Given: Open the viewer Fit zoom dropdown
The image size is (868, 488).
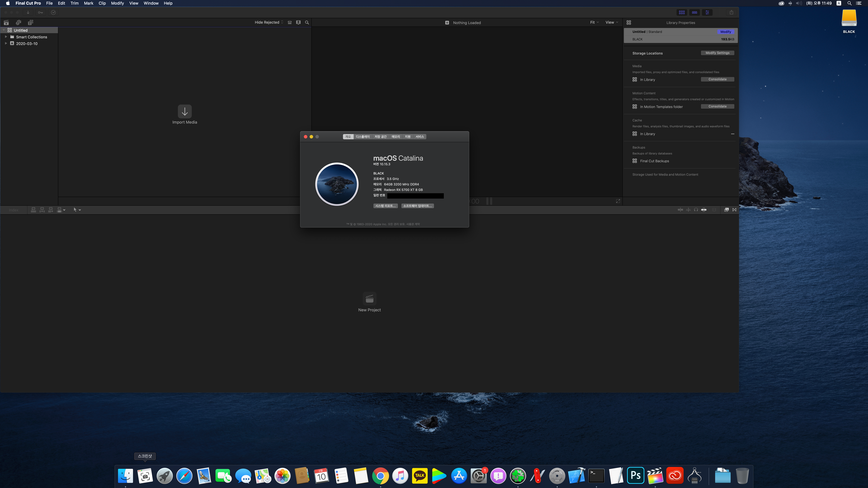Looking at the screenshot, I should coord(594,22).
